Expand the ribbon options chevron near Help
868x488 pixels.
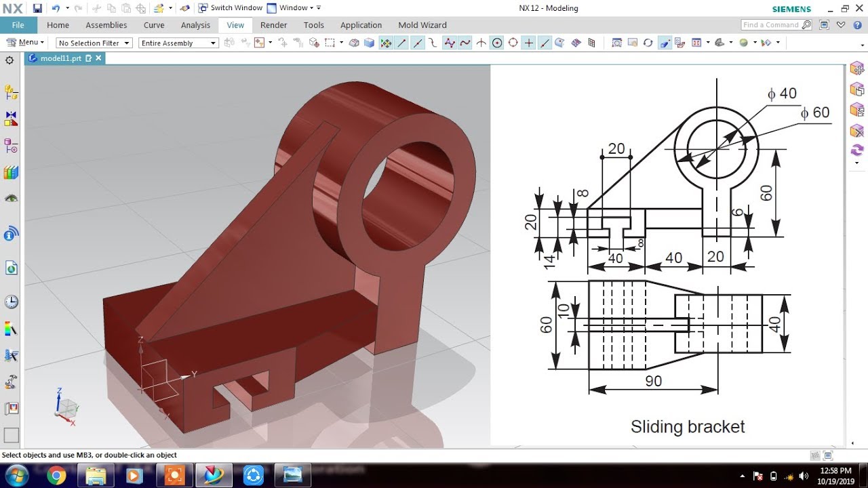(840, 25)
